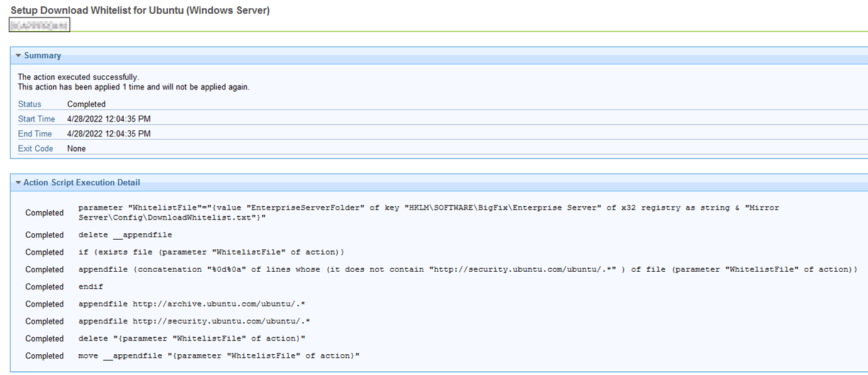Click Completed status beside 'endif'
This screenshot has width=868, height=375.
click(45, 287)
